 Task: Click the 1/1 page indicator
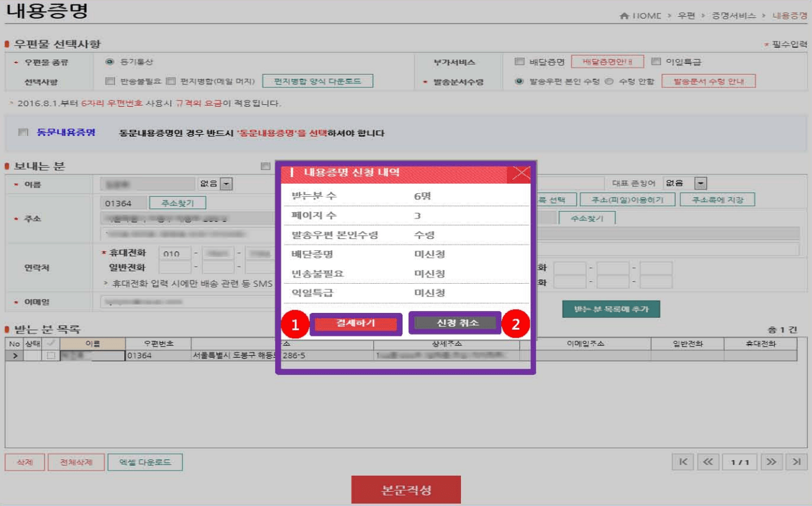click(739, 462)
